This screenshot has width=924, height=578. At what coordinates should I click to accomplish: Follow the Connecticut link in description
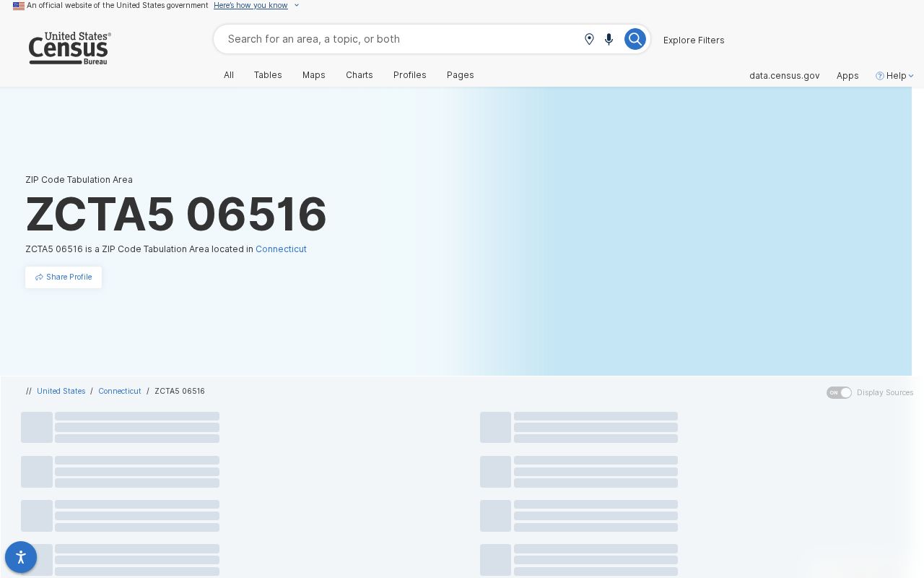(x=281, y=249)
